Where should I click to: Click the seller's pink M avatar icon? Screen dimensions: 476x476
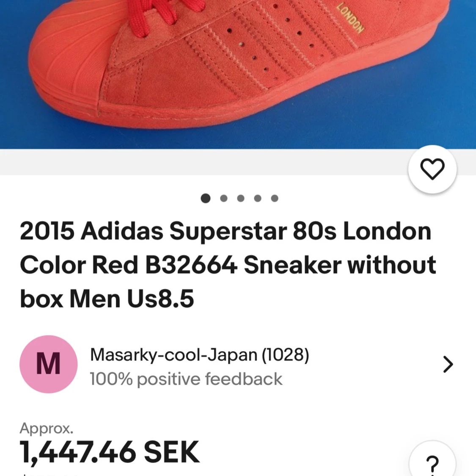pos(48,364)
